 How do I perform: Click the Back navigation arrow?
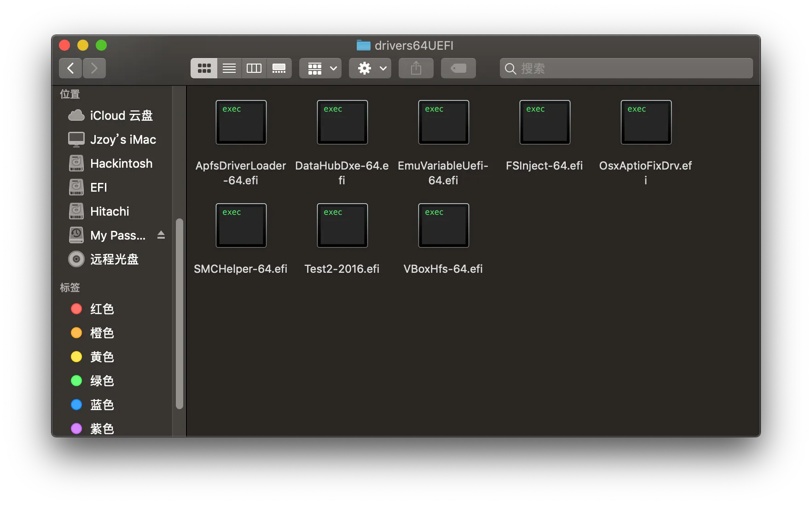(70, 68)
